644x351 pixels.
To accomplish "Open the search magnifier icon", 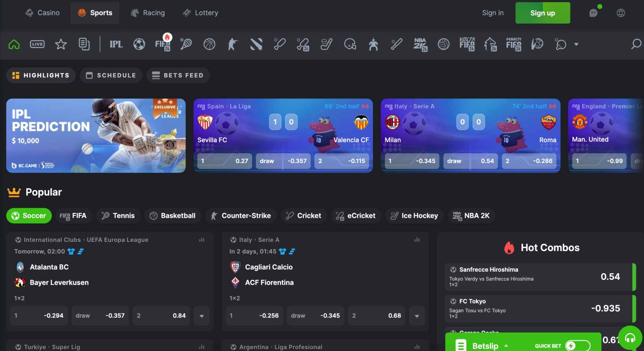I will coord(636,44).
